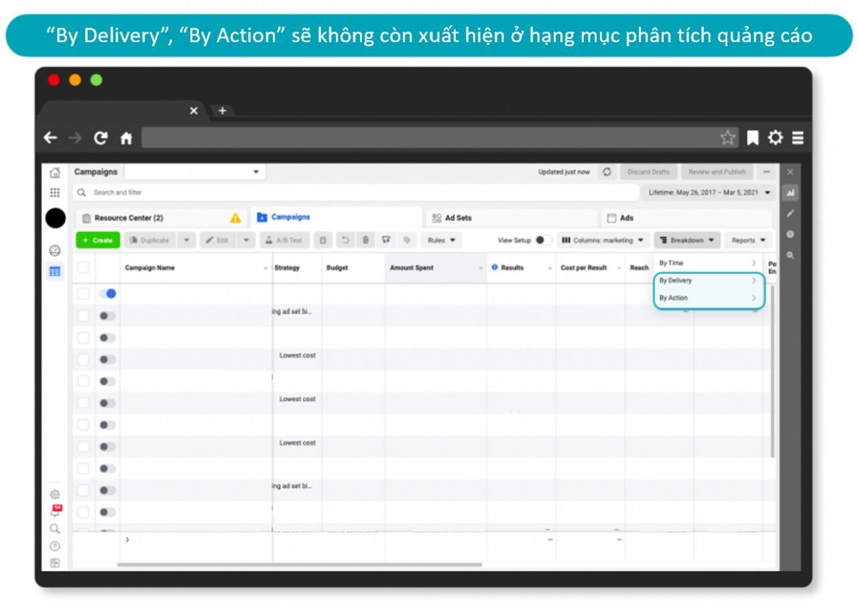Tick the select-all checkbox in table header
Screen dimensions: 858x616
click(x=83, y=267)
